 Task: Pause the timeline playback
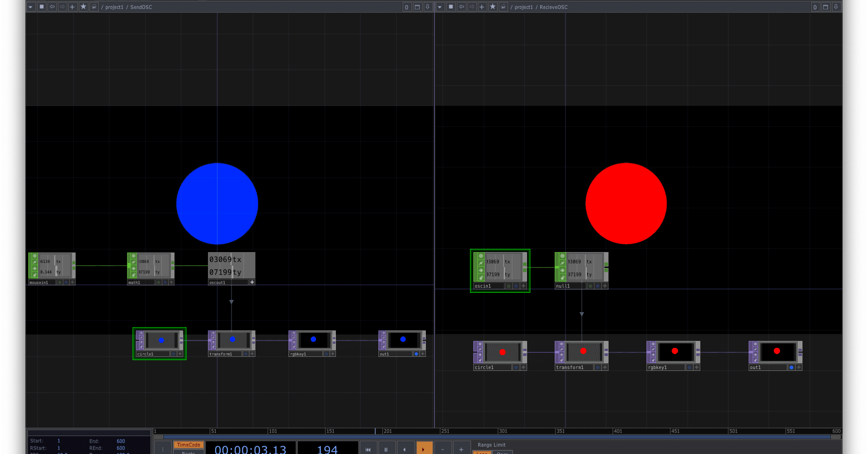(386, 449)
